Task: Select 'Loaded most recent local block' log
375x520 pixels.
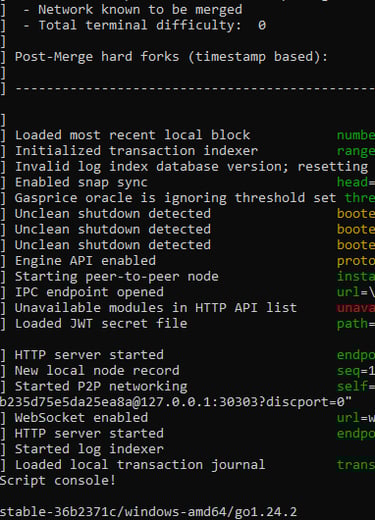Action: point(132,135)
